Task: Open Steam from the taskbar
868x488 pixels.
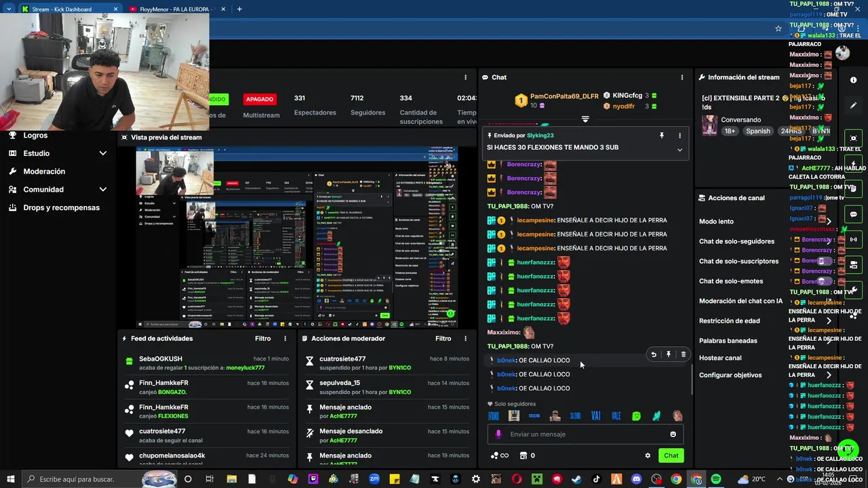Action: point(576,479)
